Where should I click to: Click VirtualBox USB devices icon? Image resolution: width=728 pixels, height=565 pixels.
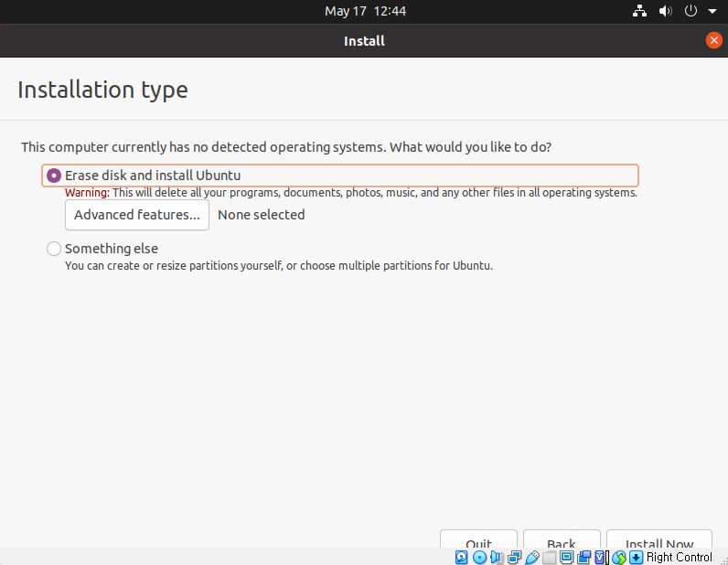click(531, 557)
